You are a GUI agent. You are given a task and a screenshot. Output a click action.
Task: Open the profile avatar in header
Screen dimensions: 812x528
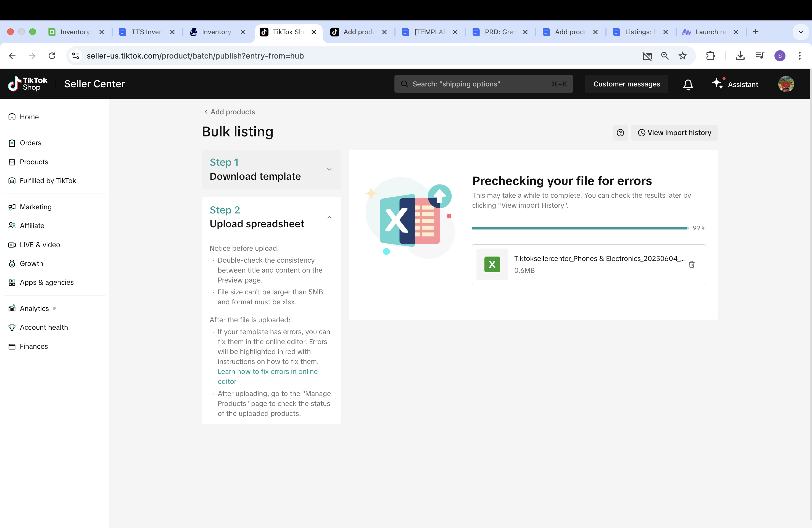coord(786,84)
